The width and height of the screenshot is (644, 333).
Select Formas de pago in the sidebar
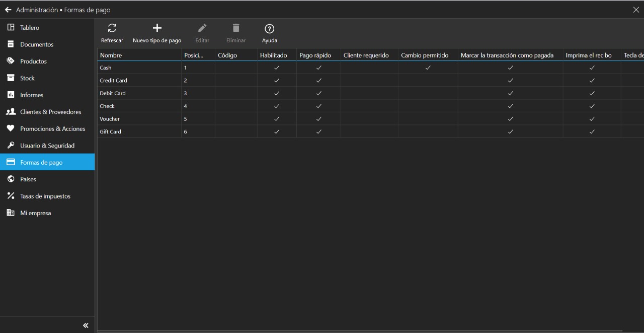click(x=47, y=162)
